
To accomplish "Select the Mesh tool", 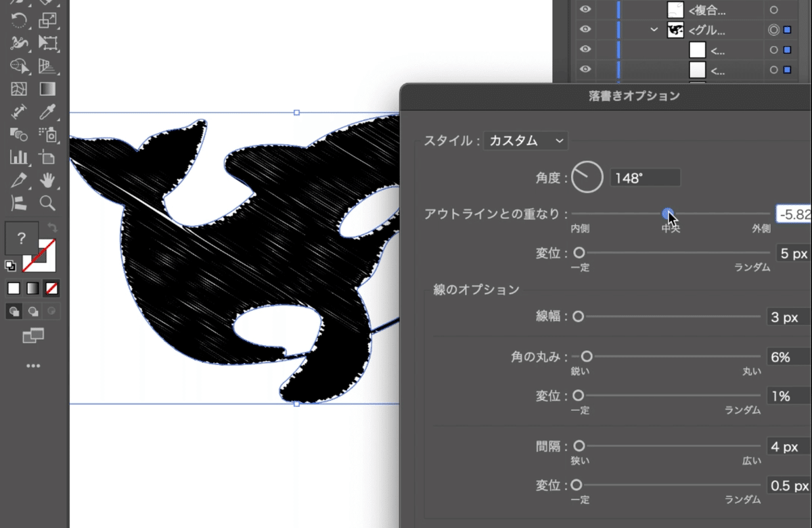I will click(18, 89).
